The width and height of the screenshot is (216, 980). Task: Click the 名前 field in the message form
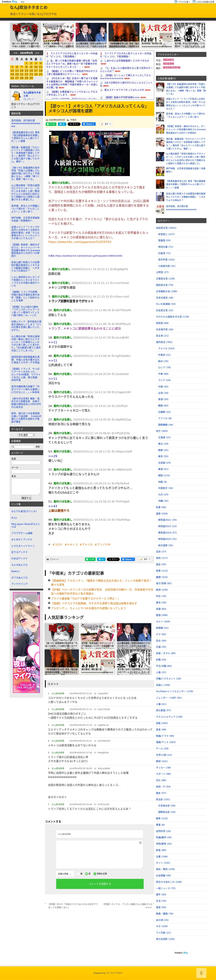click(26, 463)
